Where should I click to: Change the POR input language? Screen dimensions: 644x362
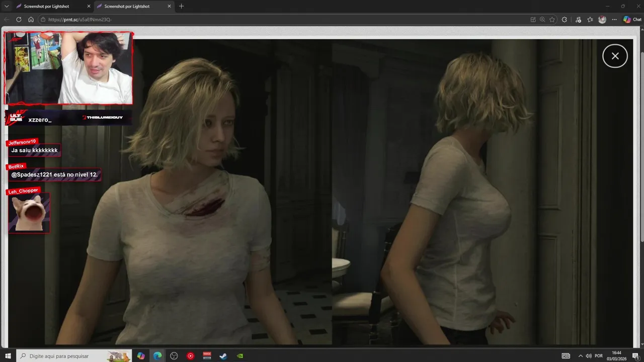pos(599,356)
